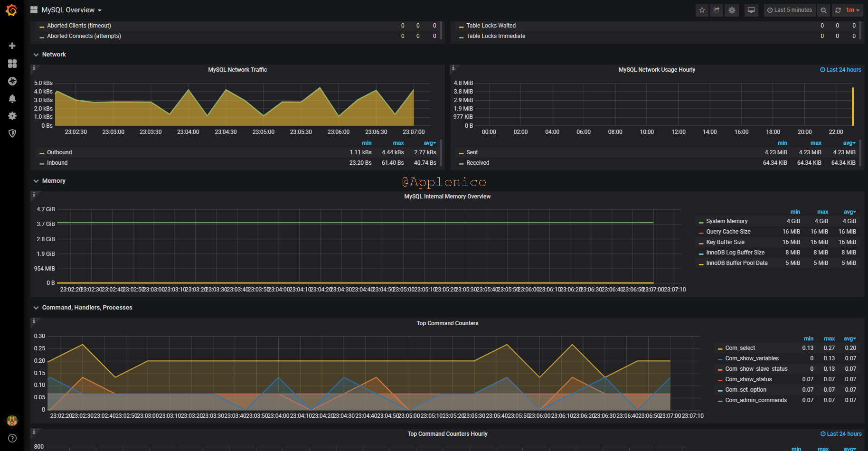Refresh the dashboard now
The width and height of the screenshot is (868, 451).
pyautogui.click(x=838, y=10)
